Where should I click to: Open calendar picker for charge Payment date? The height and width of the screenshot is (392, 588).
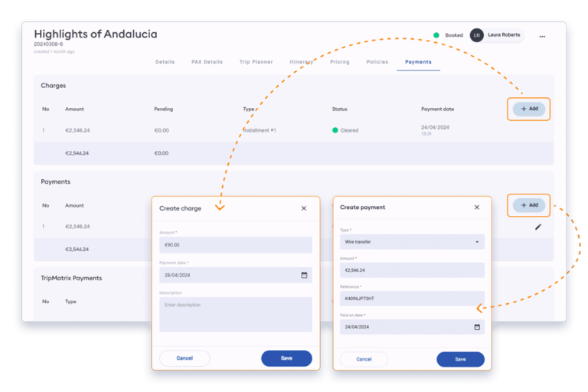point(304,275)
